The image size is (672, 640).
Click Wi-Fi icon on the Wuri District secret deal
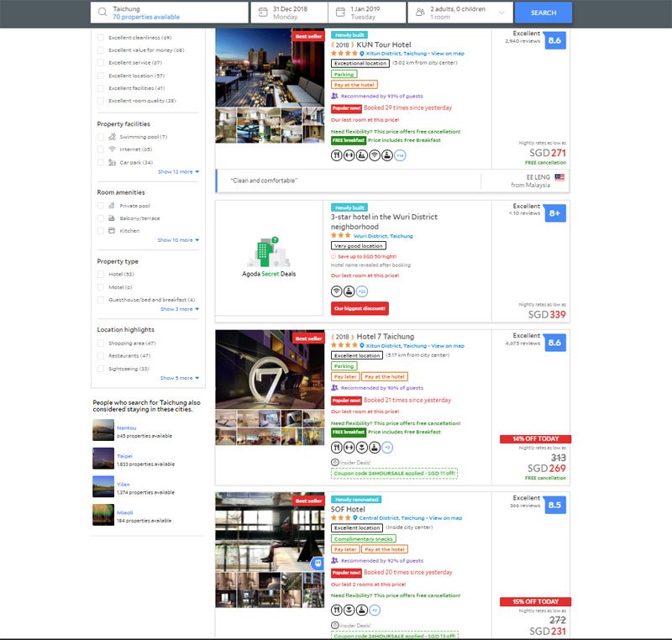click(337, 291)
